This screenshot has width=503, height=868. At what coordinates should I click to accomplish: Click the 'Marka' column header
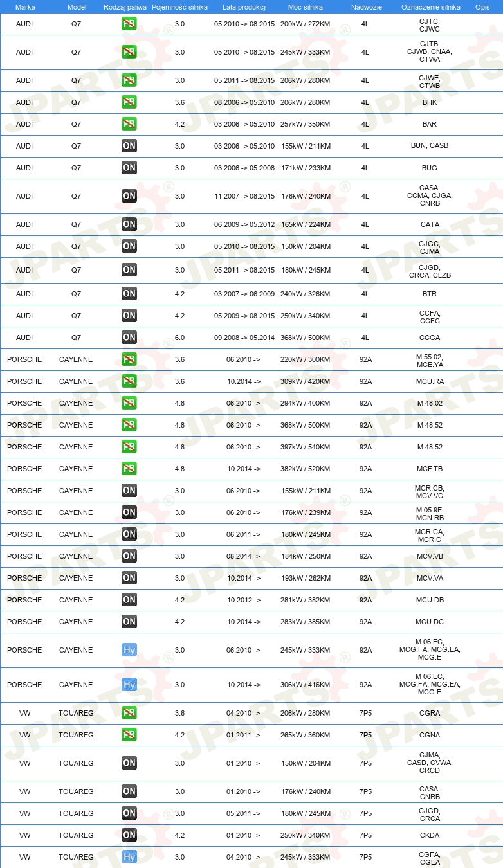[x=25, y=6]
